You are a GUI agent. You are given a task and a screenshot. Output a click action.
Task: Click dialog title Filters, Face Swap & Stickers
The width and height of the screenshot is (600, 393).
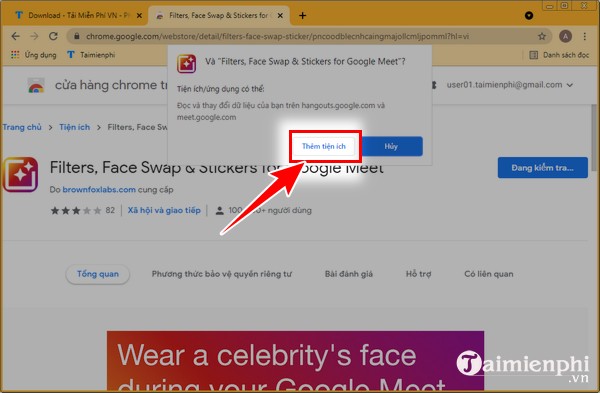point(305,61)
